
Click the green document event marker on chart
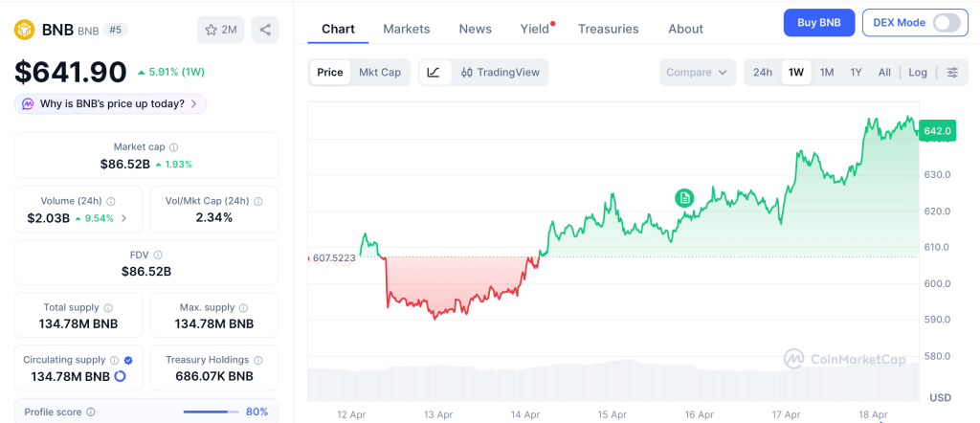[683, 198]
